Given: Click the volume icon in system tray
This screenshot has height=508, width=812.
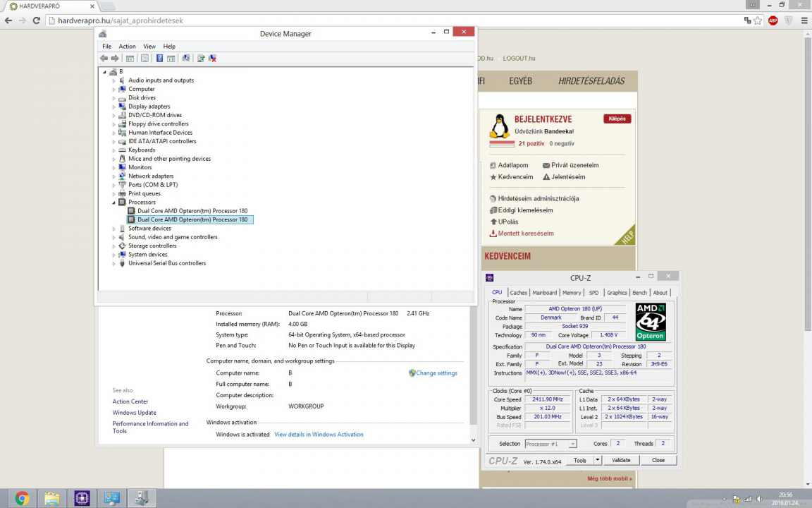Looking at the screenshot, I should (759, 500).
